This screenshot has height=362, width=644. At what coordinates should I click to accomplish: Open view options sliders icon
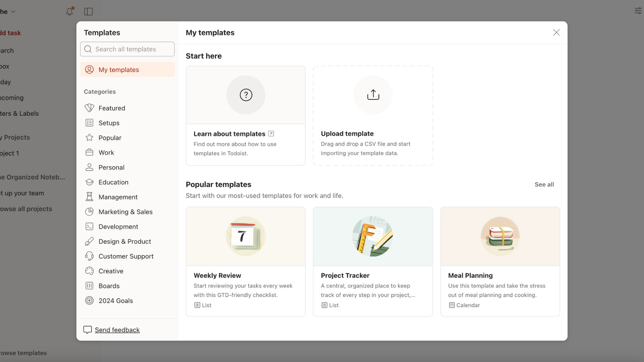[638, 11]
